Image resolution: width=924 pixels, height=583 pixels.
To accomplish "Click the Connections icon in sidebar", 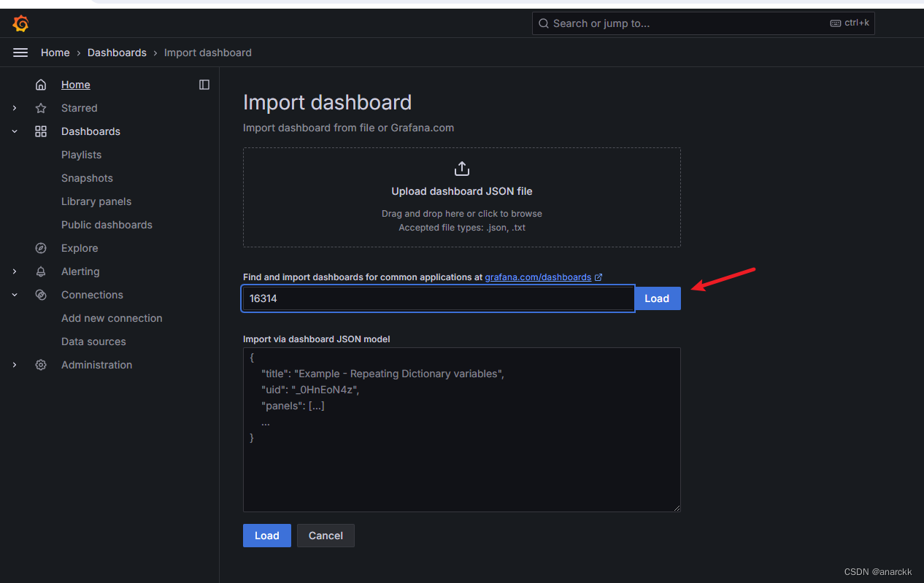I will coord(41,295).
